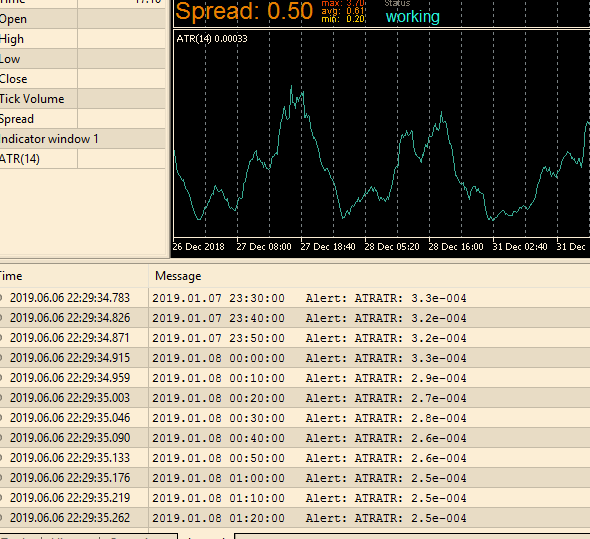This screenshot has height=539, width=590.
Task: Click the cyan working status text
Action: (413, 17)
